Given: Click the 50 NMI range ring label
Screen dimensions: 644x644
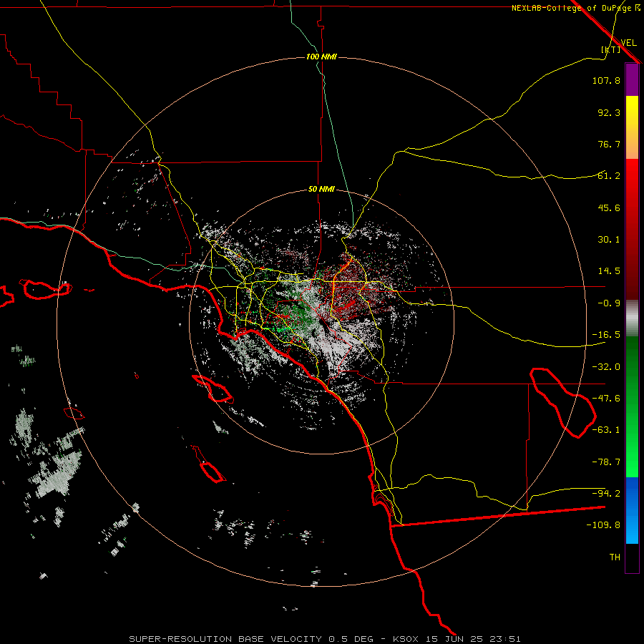Looking at the screenshot, I should (321, 189).
